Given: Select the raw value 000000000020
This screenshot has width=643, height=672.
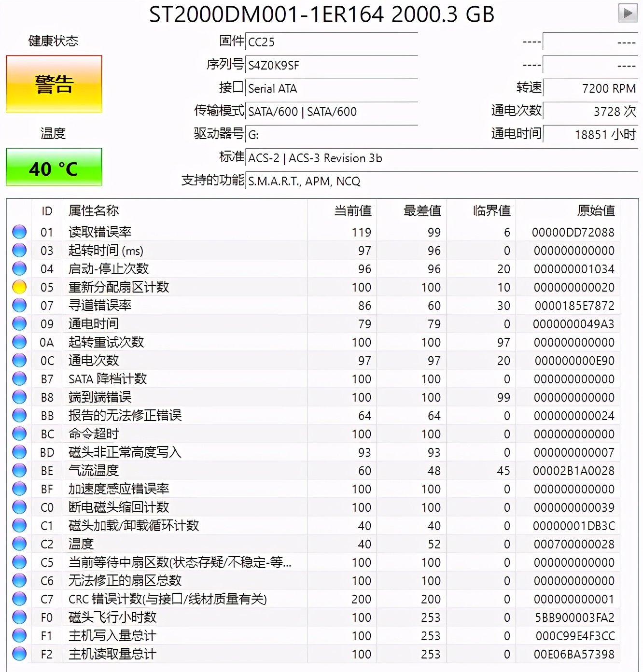Looking at the screenshot, I should [574, 287].
